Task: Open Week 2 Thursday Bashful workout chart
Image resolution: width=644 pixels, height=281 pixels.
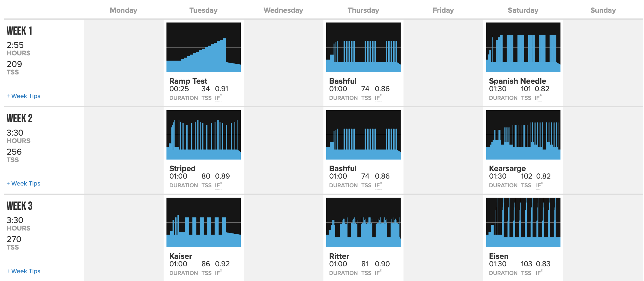Action: [x=363, y=135]
